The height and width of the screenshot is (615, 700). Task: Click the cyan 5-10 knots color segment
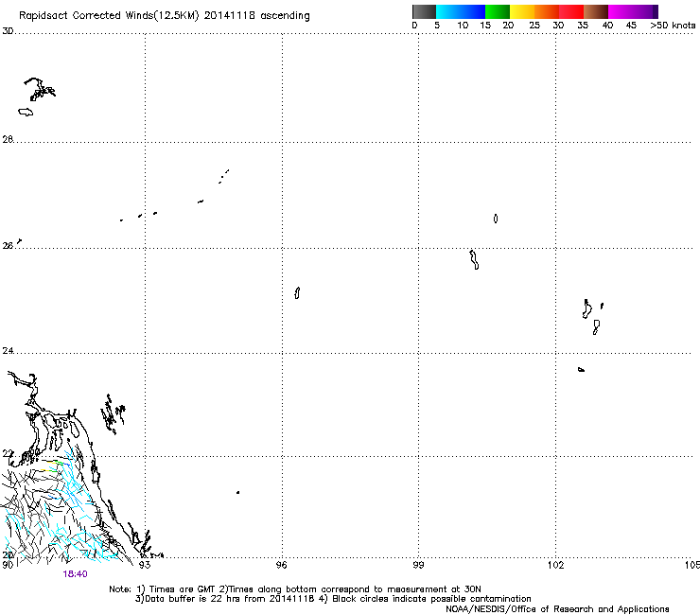pyautogui.click(x=448, y=11)
